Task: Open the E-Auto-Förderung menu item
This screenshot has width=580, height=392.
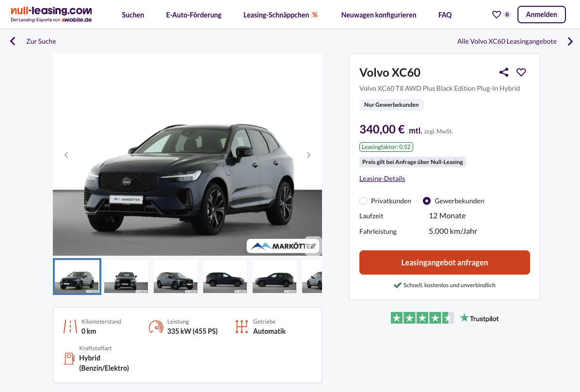Action: pos(193,15)
